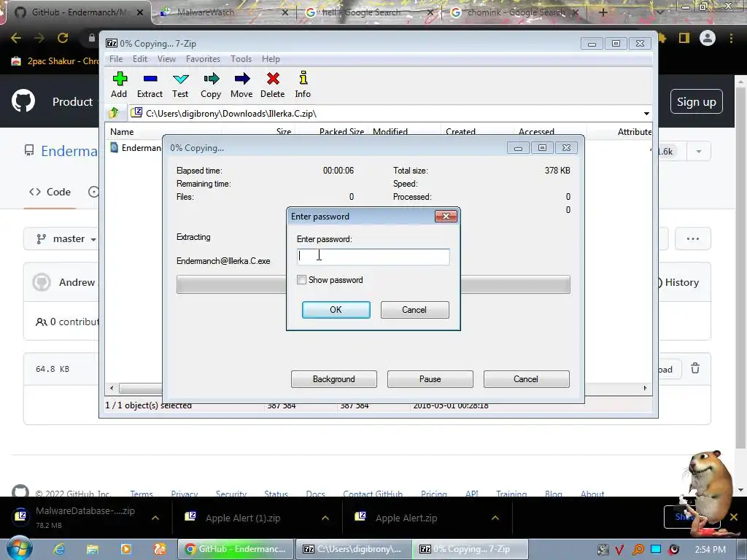The height and width of the screenshot is (560, 747).
Task: Cancel the copying progress dialog
Action: click(527, 379)
